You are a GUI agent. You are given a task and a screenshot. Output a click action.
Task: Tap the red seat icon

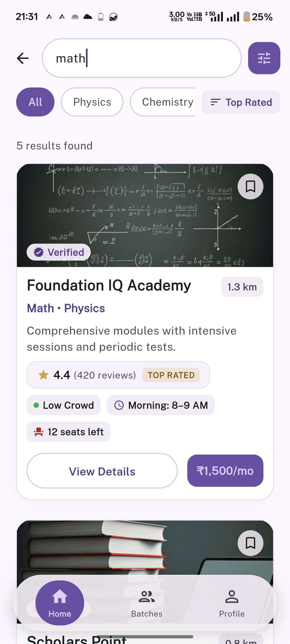point(39,432)
